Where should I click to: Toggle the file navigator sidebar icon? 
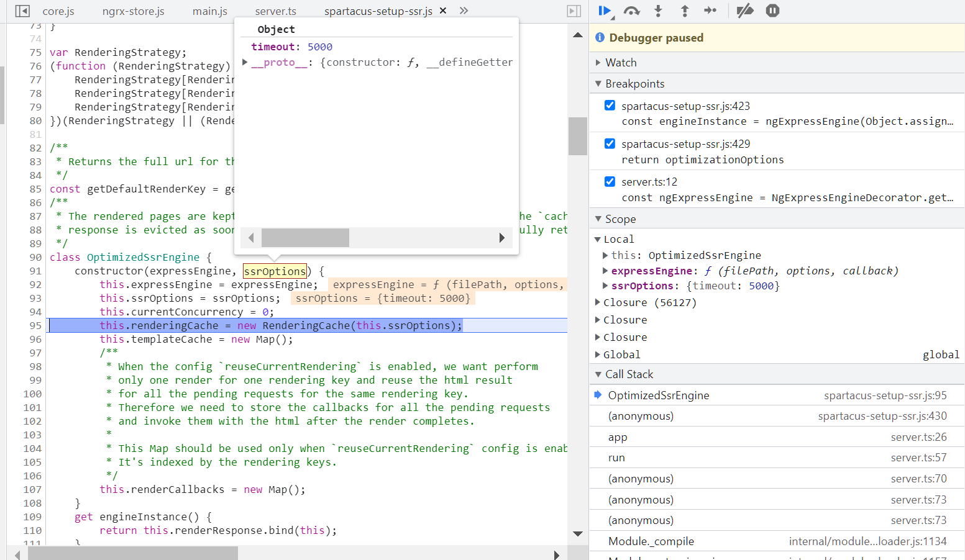(22, 11)
